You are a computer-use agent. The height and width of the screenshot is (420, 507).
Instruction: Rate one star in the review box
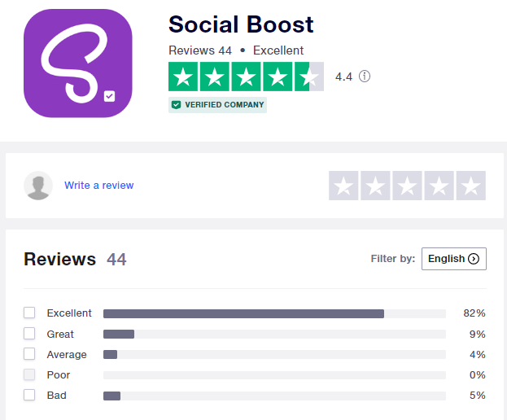[x=343, y=186]
